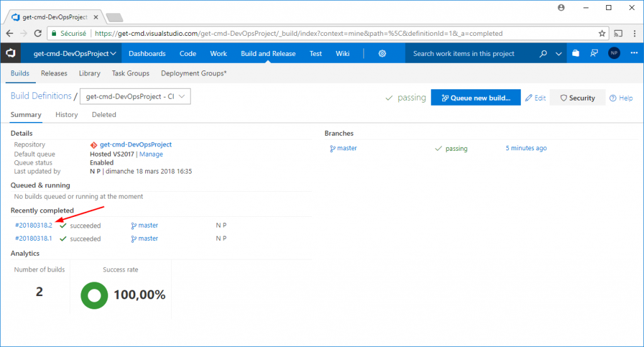Open the Wiki hub
Image resolution: width=644 pixels, height=347 pixels.
pyautogui.click(x=343, y=53)
